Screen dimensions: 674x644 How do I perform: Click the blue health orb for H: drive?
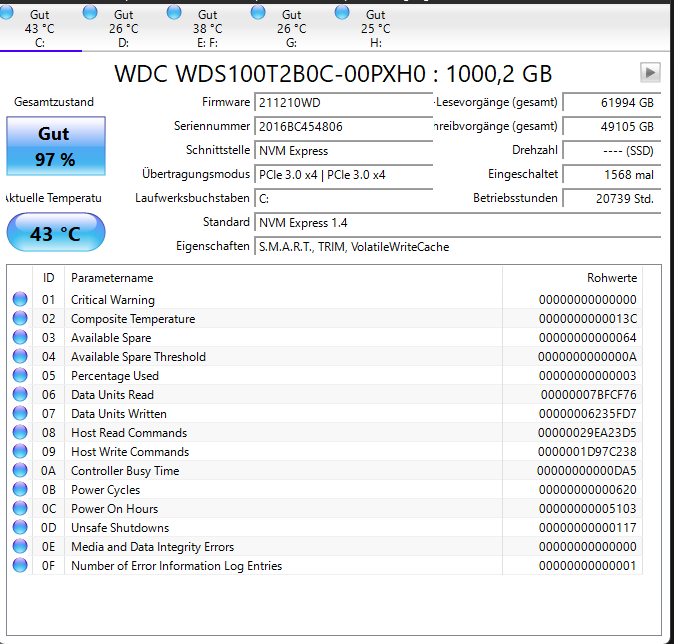[x=342, y=12]
